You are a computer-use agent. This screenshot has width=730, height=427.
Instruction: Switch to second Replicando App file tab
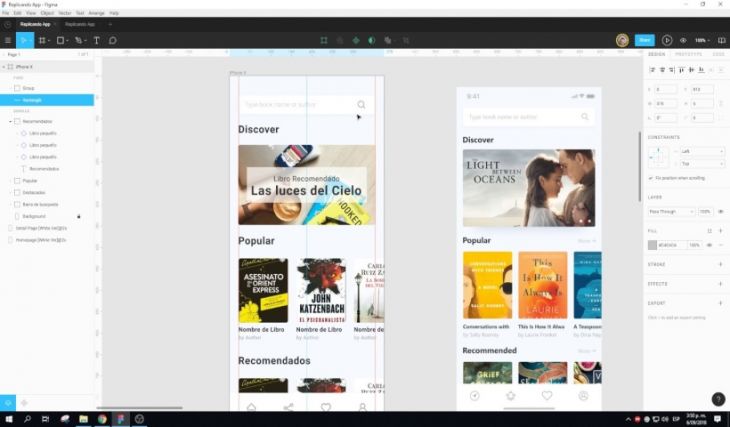pyautogui.click(x=80, y=24)
